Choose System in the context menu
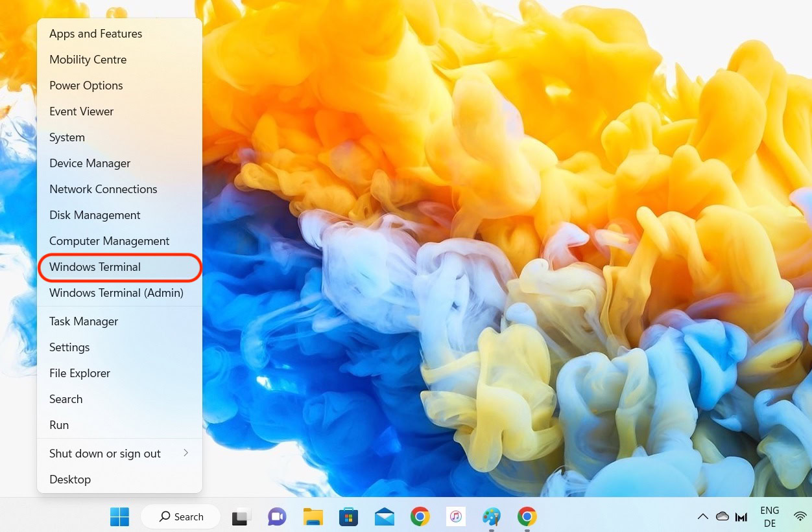This screenshot has width=812, height=532. [x=120, y=137]
